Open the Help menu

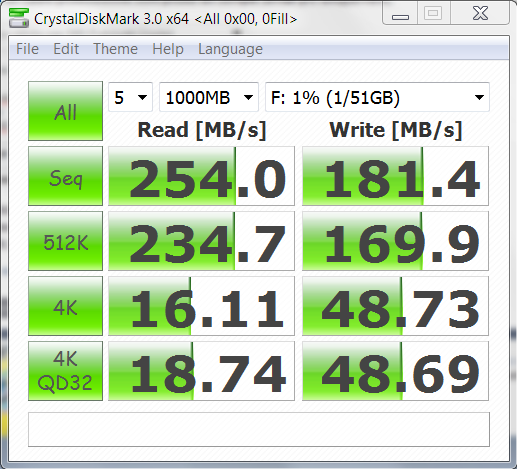[x=168, y=49]
